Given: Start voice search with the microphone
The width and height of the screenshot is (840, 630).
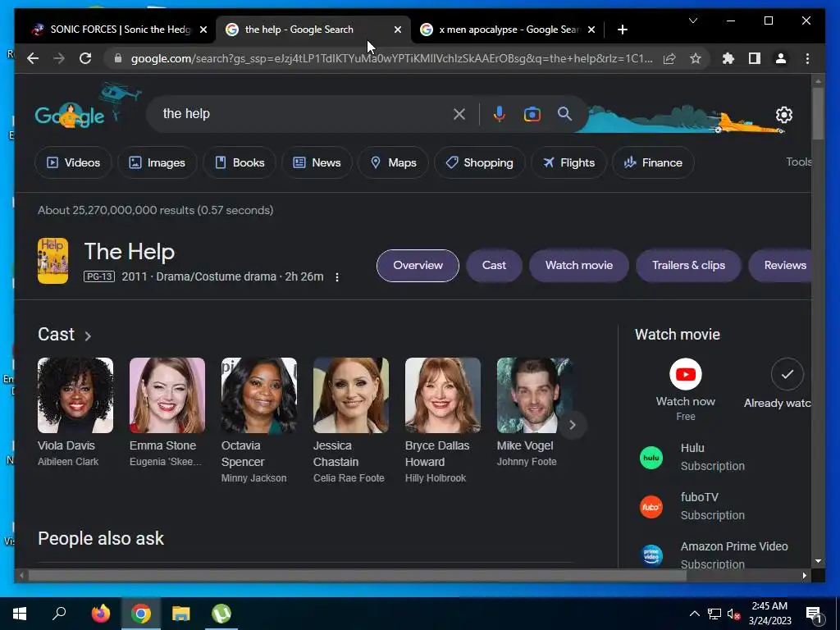Looking at the screenshot, I should [x=500, y=114].
